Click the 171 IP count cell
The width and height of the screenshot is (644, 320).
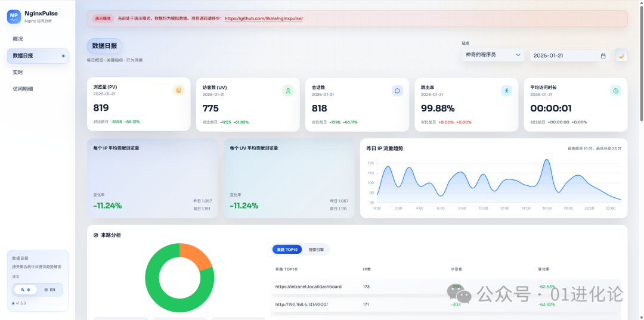point(366,305)
